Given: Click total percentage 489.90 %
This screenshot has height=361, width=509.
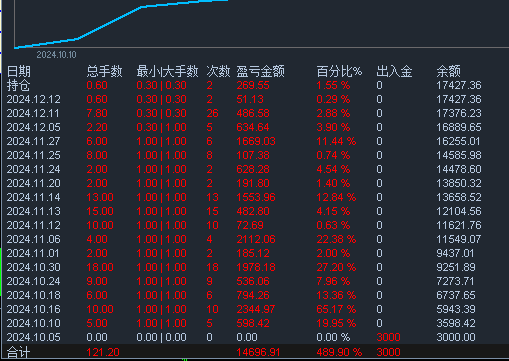Looking at the screenshot, I should pos(339,352).
